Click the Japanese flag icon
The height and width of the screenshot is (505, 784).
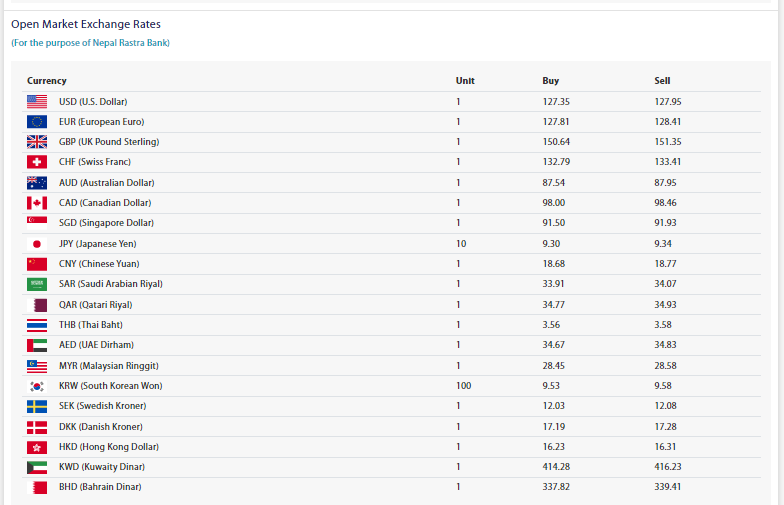tap(37, 244)
